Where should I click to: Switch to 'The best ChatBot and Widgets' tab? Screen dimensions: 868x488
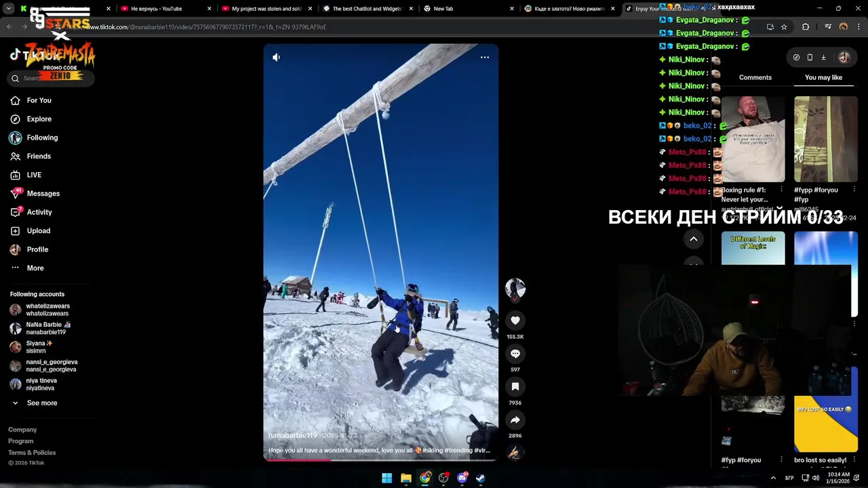[x=367, y=9]
